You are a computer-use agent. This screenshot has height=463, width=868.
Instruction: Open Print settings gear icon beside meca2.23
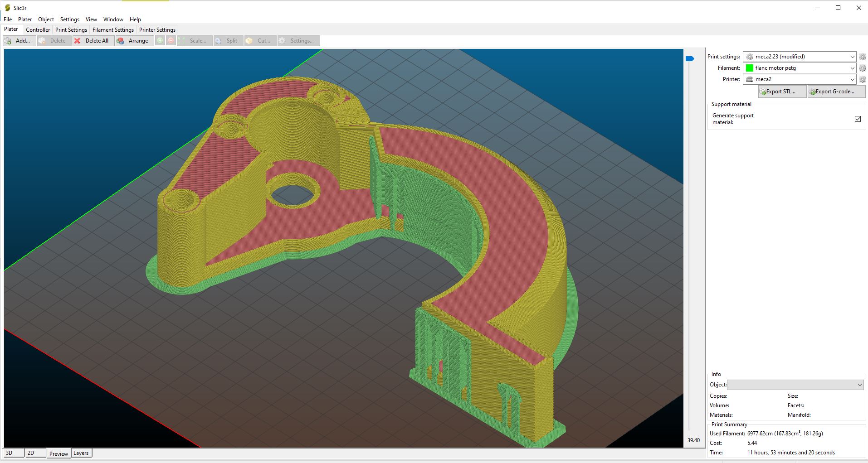[x=862, y=57]
